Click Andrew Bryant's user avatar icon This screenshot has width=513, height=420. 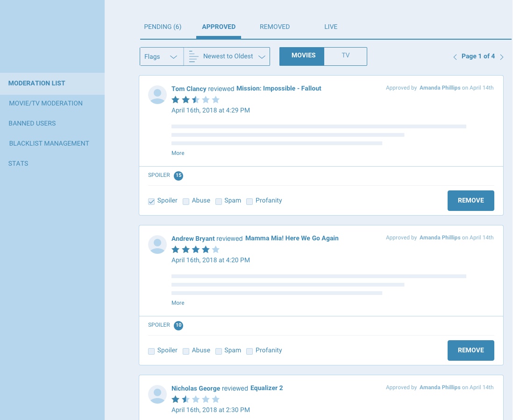point(157,245)
